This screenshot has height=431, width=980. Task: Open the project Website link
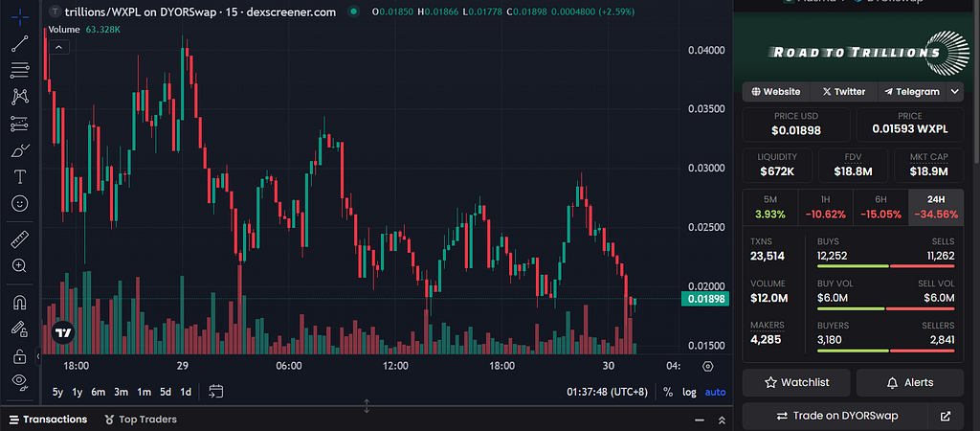[x=775, y=91]
